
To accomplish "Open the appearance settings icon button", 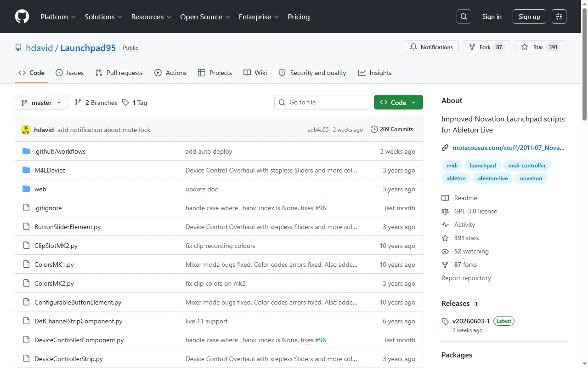I will [559, 17].
